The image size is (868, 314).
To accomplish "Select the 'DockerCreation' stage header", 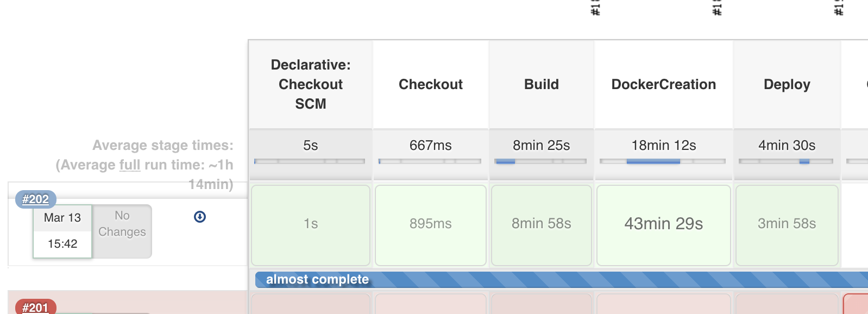I will click(x=663, y=84).
